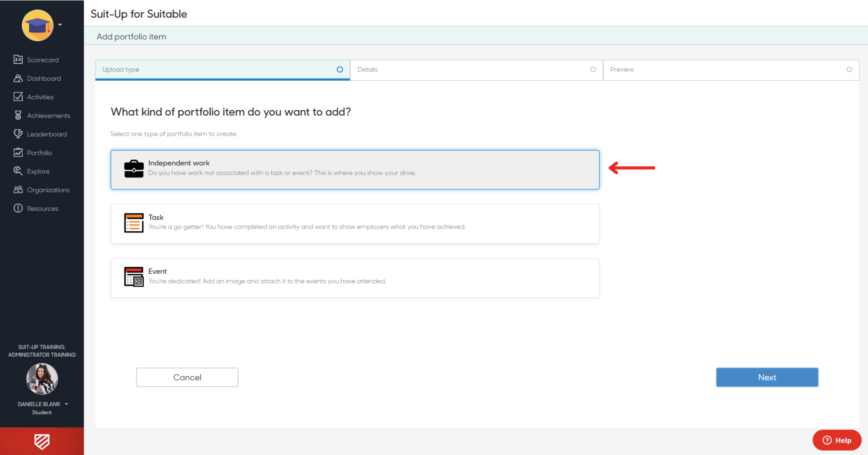Click the DANIELLE BLANK name label
This screenshot has height=455, width=868.
[x=39, y=404]
